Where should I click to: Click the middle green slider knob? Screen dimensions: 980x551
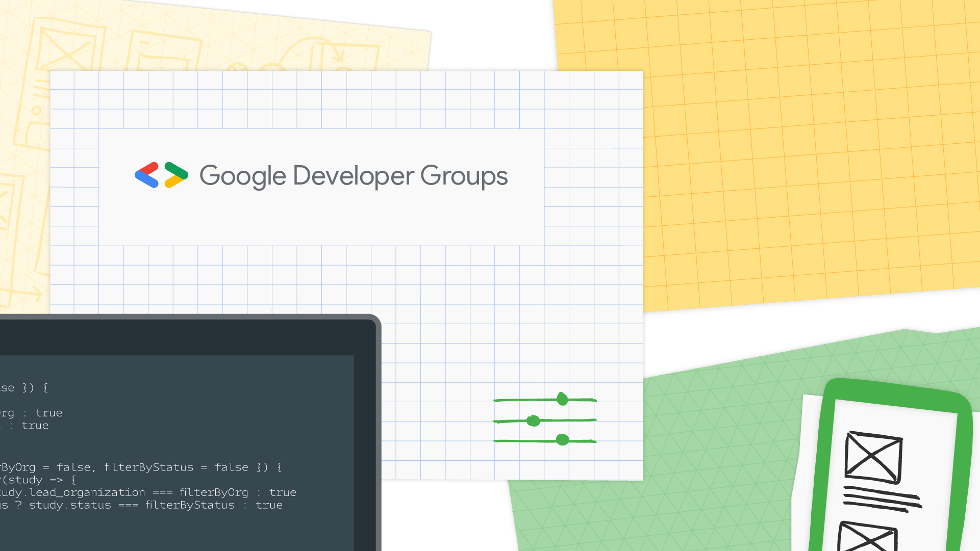pyautogui.click(x=533, y=421)
